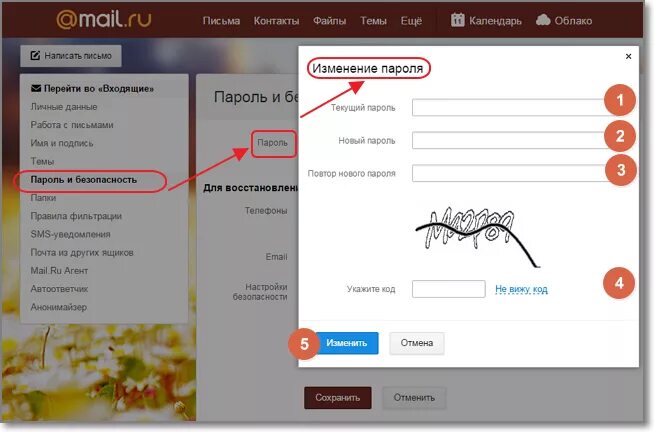
Task: Open the Календарь calendar icon
Action: click(x=457, y=20)
